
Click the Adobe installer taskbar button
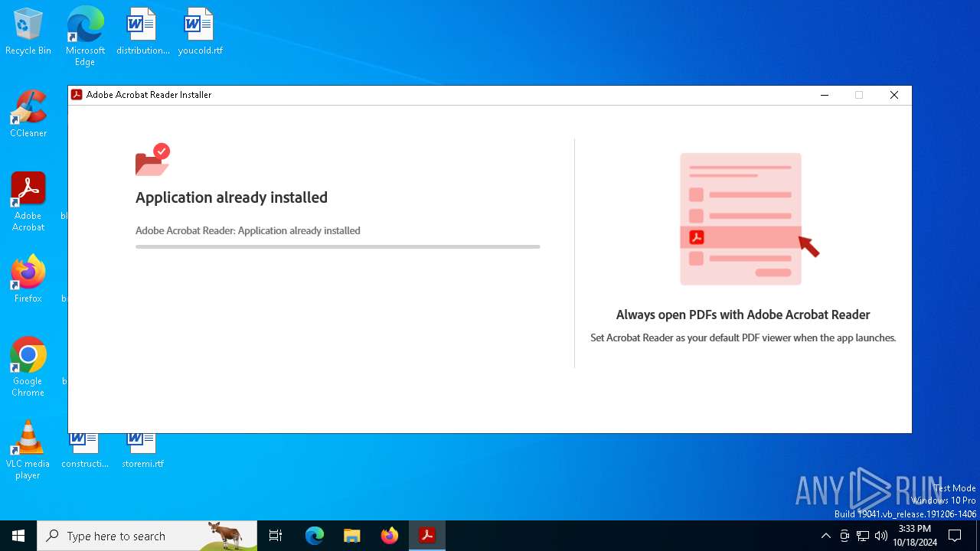click(427, 536)
